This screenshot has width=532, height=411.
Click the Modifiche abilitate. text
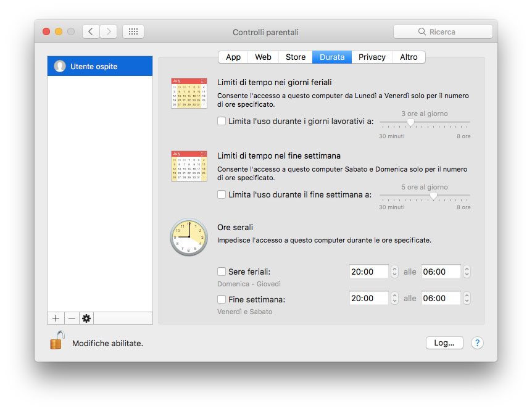click(107, 343)
